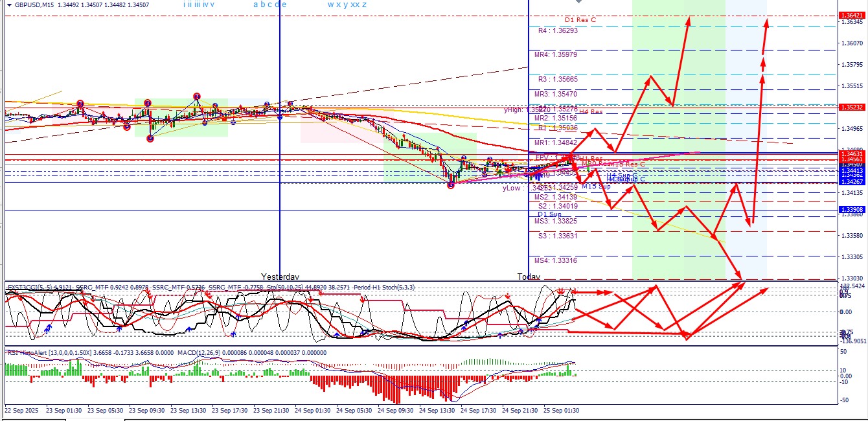Viewport: 868px width, 421px height.
Task: Click the MR1: 1.34842 level label
Action: click(556, 142)
